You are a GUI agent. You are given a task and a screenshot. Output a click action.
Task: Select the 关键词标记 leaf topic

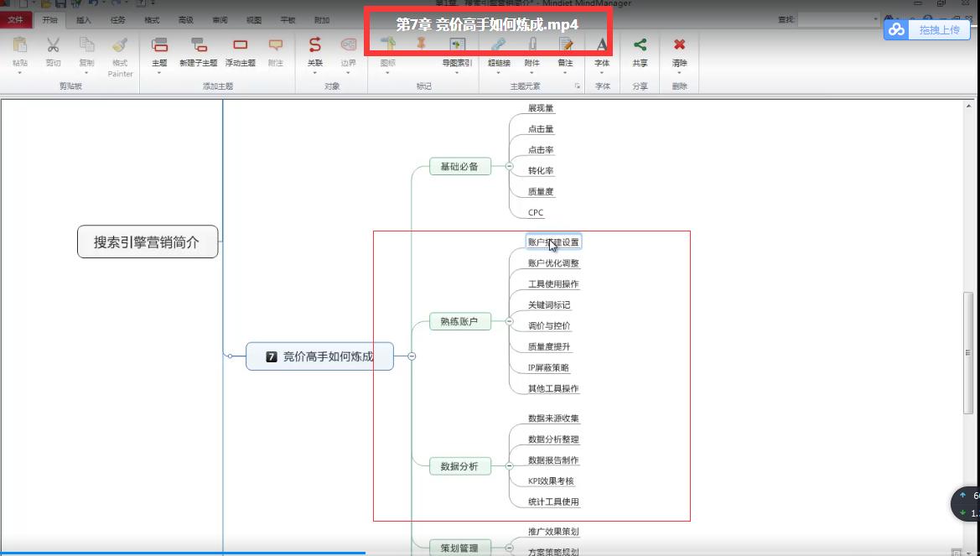(549, 305)
